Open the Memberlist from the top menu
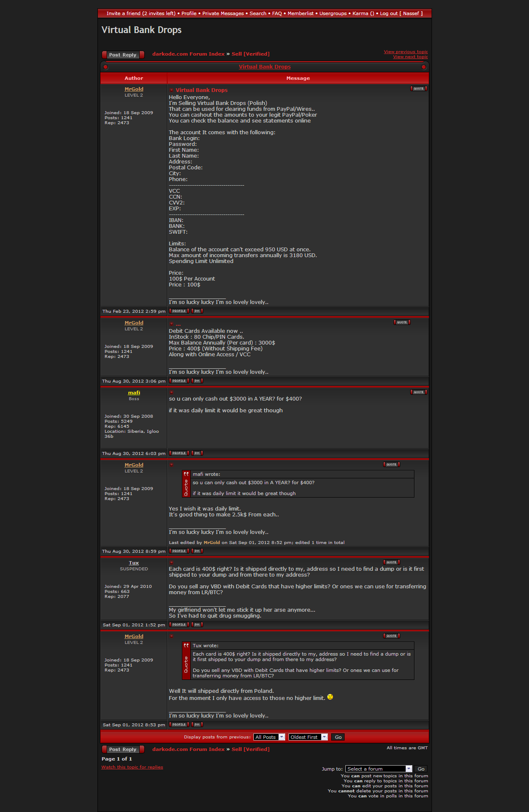 tap(300, 13)
